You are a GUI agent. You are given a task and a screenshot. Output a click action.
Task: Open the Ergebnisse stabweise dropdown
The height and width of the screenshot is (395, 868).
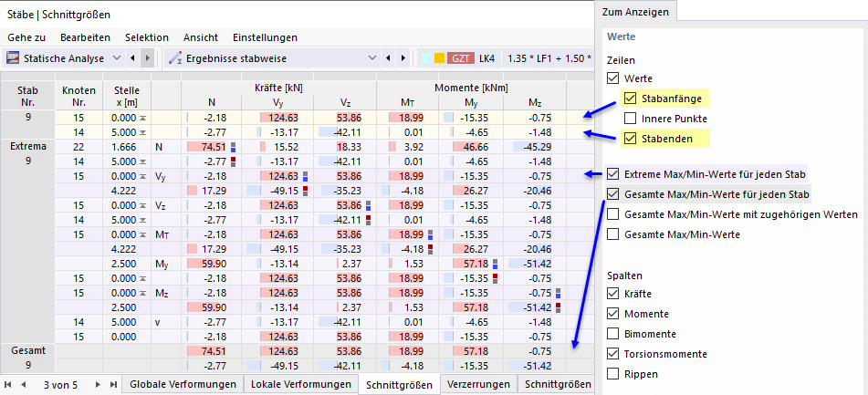coord(372,58)
